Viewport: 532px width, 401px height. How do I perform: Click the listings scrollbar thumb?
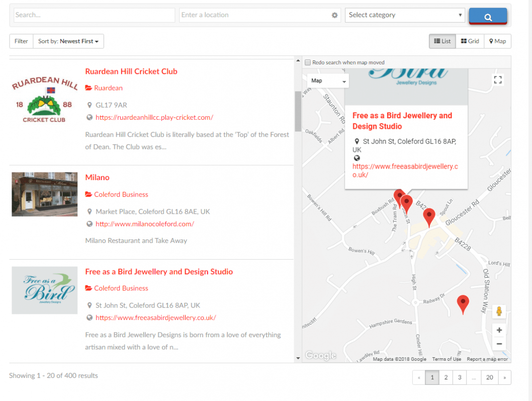click(x=298, y=111)
